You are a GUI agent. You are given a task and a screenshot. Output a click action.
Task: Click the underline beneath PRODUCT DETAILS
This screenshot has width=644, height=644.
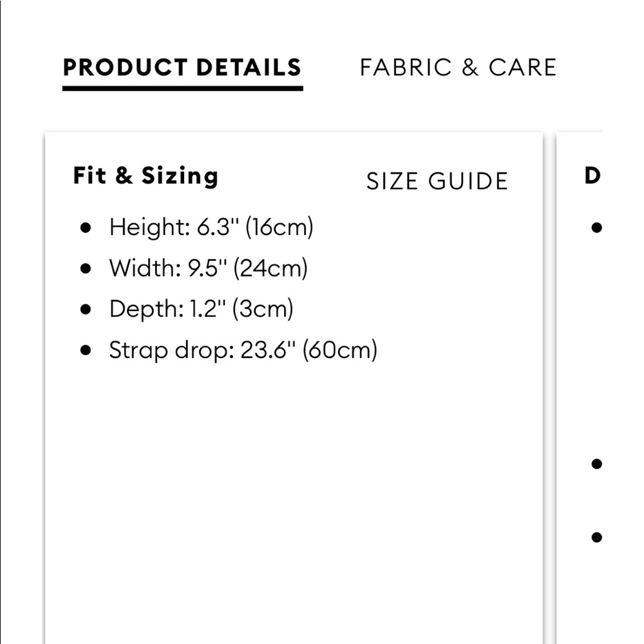pyautogui.click(x=182, y=88)
